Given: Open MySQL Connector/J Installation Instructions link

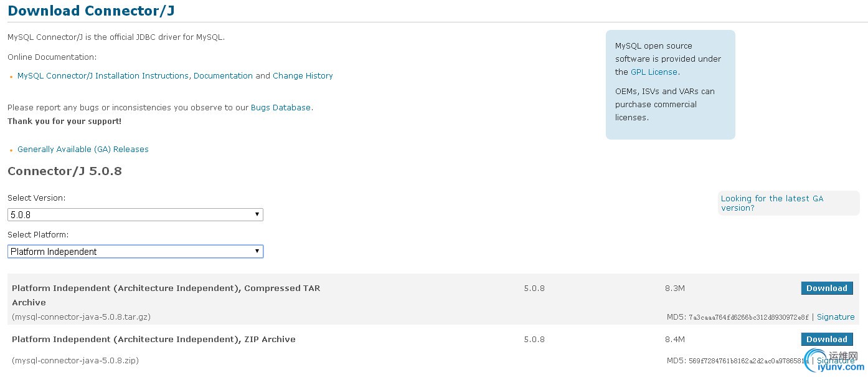Looking at the screenshot, I should [103, 75].
